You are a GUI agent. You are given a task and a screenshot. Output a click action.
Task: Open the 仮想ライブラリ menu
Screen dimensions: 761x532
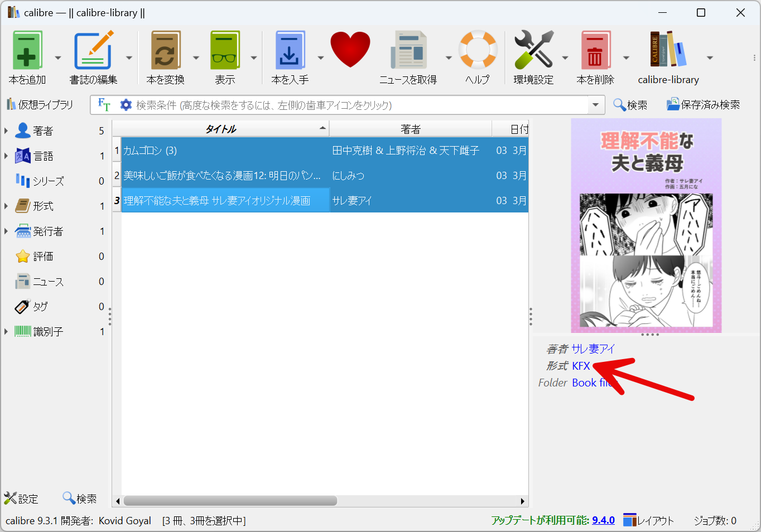coord(41,104)
